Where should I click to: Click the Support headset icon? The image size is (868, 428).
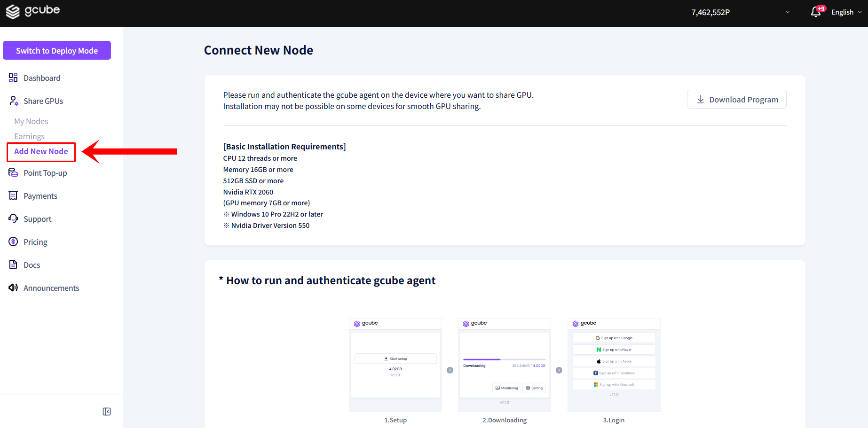pyautogui.click(x=13, y=218)
